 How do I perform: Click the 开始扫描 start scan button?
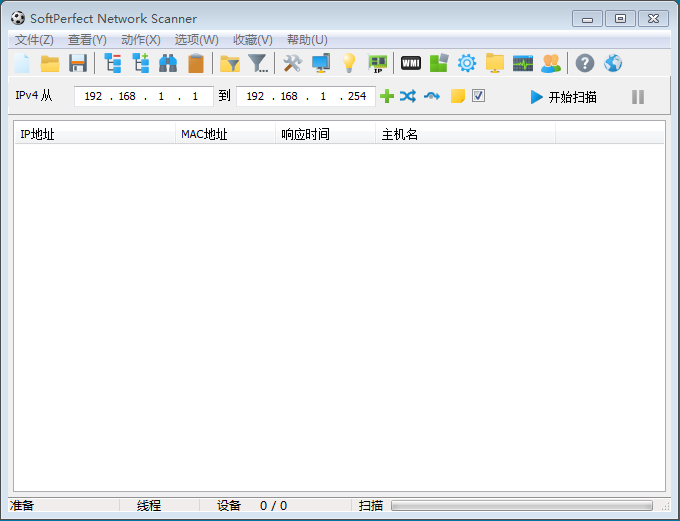(x=563, y=97)
